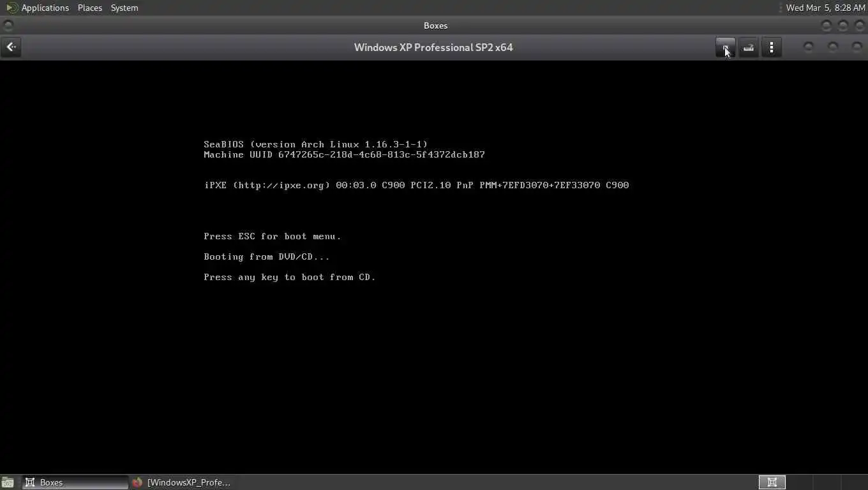Screen dimensions: 868x490
Task: Switch to the [WindowsXP_Profe... taskbar entry
Action: tap(183, 482)
